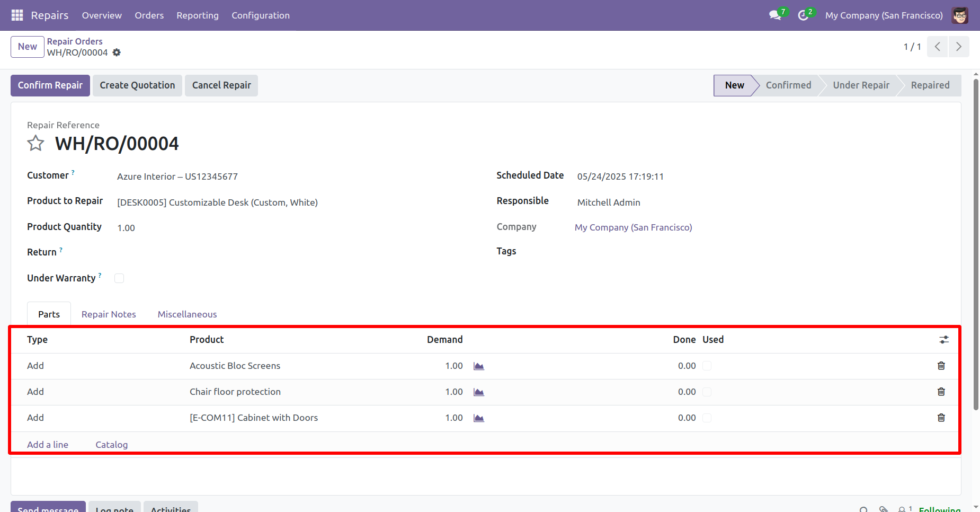Click the Product column header
The height and width of the screenshot is (512, 980).
click(207, 340)
